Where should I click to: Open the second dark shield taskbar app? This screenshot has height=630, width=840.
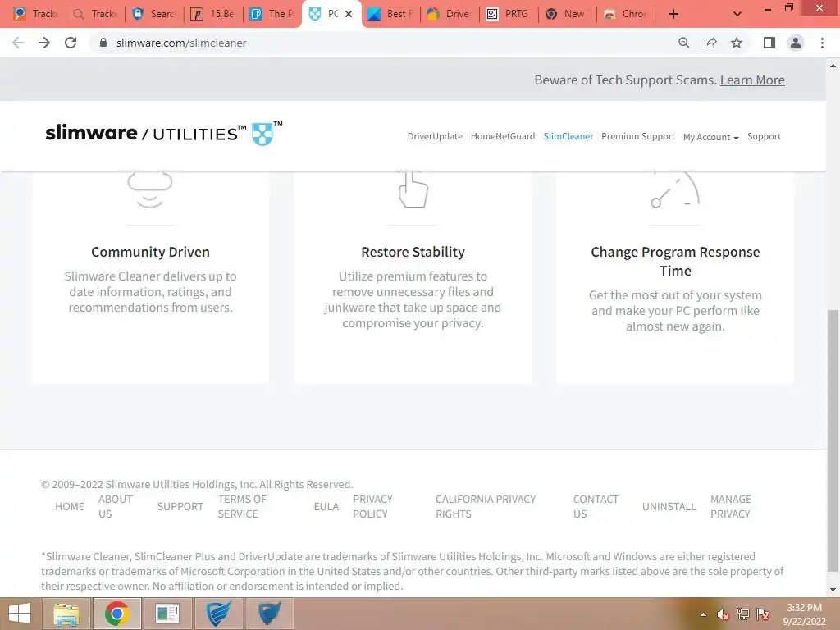pyautogui.click(x=269, y=614)
